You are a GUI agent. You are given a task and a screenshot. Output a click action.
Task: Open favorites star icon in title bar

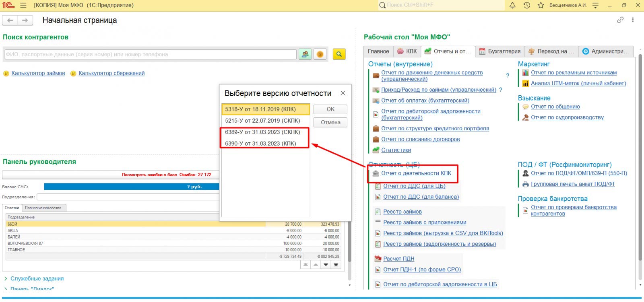pos(541,5)
